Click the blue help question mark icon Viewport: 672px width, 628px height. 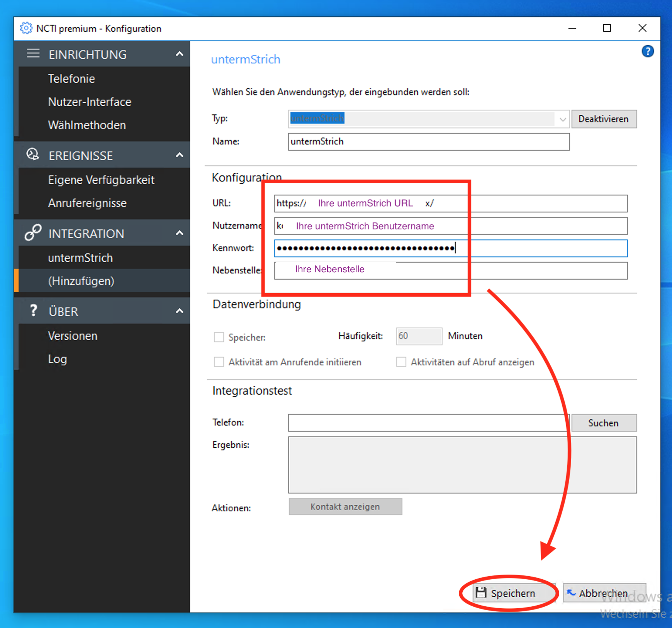click(x=647, y=51)
